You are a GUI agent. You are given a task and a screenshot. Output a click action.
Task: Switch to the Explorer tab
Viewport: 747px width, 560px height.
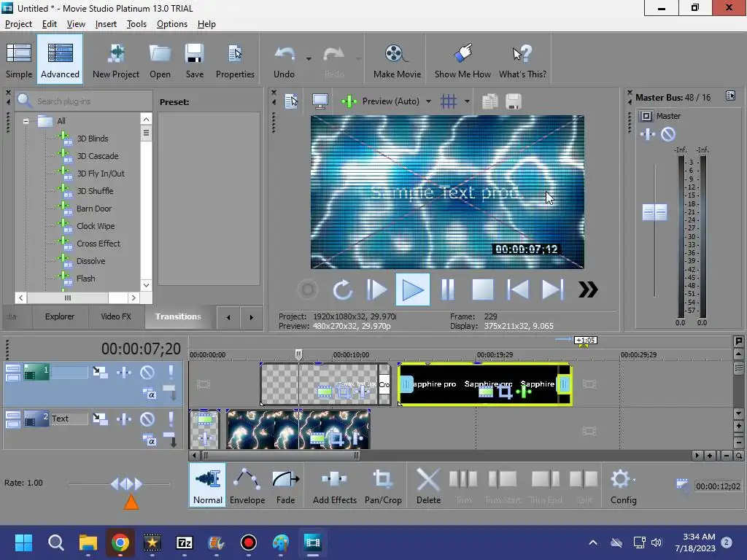tap(60, 316)
